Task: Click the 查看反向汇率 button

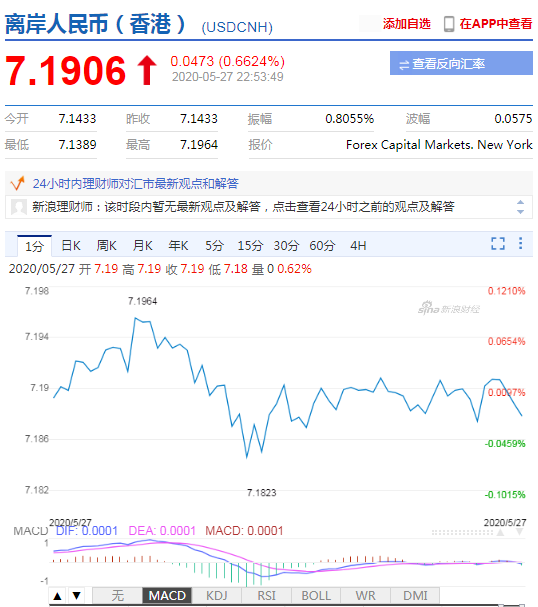Action: coord(461,63)
